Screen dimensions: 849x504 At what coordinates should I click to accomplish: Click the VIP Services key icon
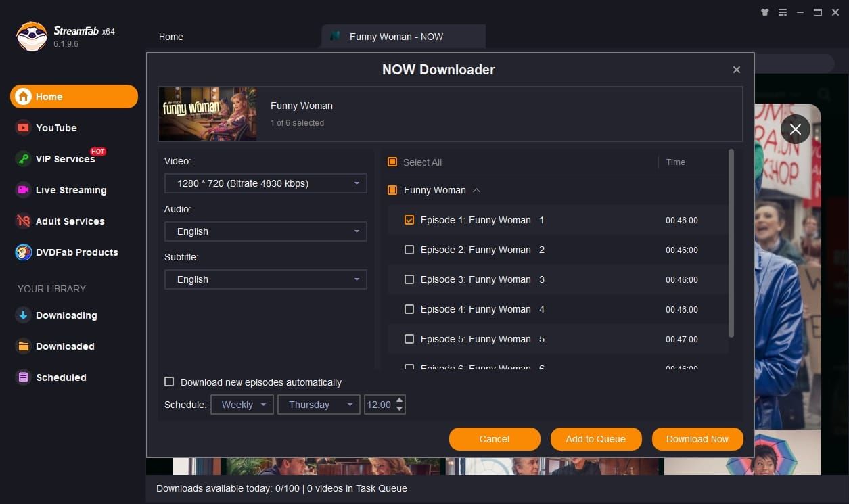(x=24, y=159)
